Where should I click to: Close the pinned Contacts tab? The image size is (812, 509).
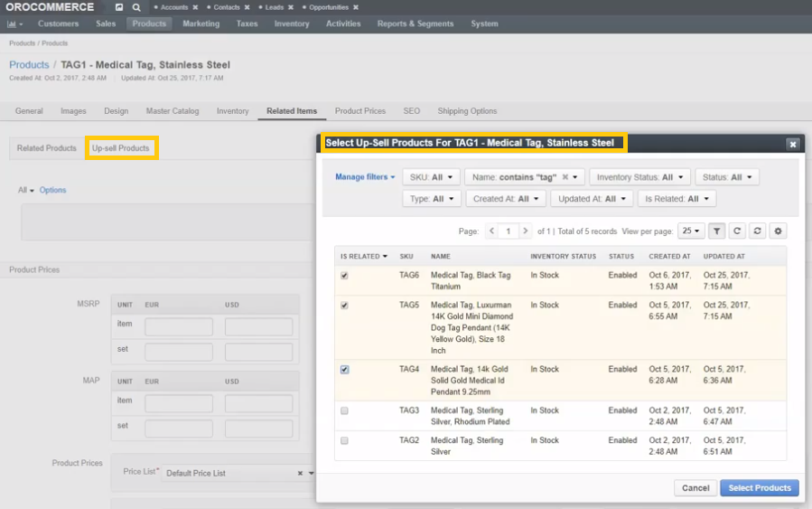tap(247, 7)
